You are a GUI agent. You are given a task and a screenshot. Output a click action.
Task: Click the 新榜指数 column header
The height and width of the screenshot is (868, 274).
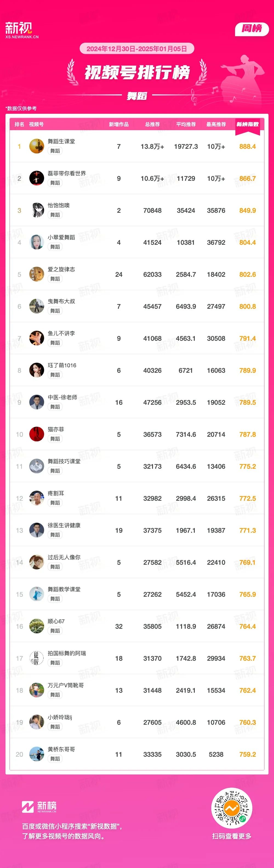pos(247,124)
